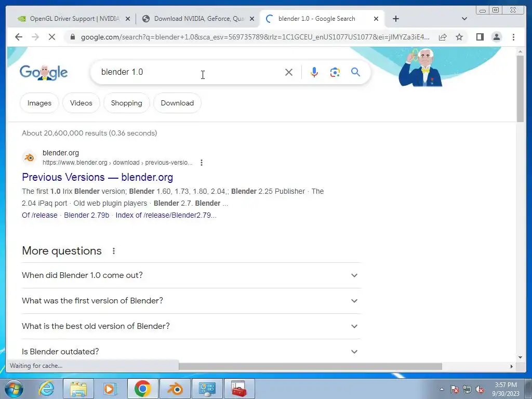Expand What was the first version question
532x399 pixels.
coord(191,301)
